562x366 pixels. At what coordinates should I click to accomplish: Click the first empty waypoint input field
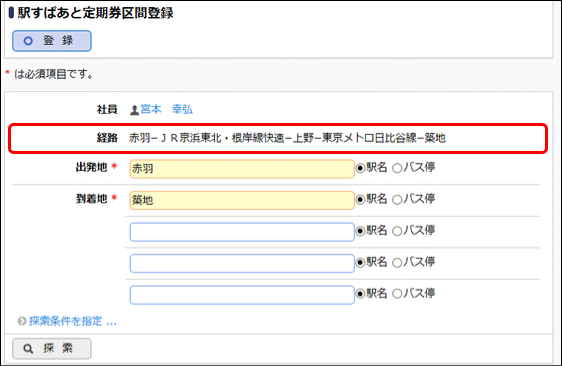[242, 232]
